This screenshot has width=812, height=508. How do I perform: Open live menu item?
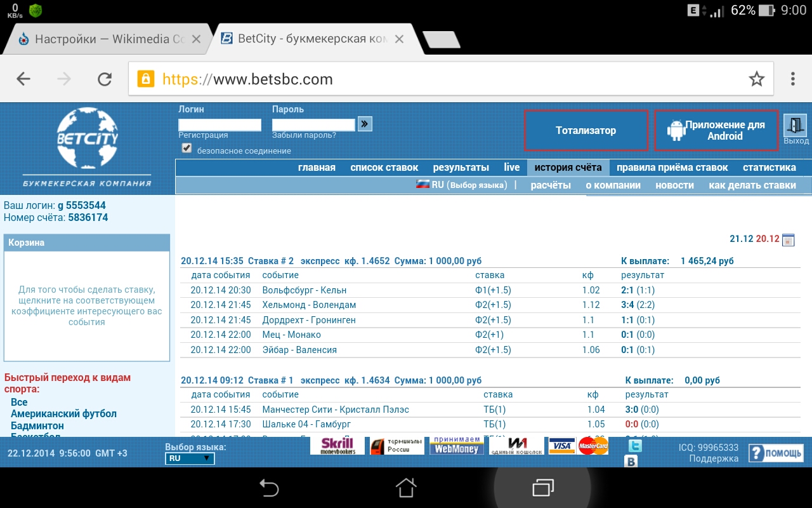(512, 168)
